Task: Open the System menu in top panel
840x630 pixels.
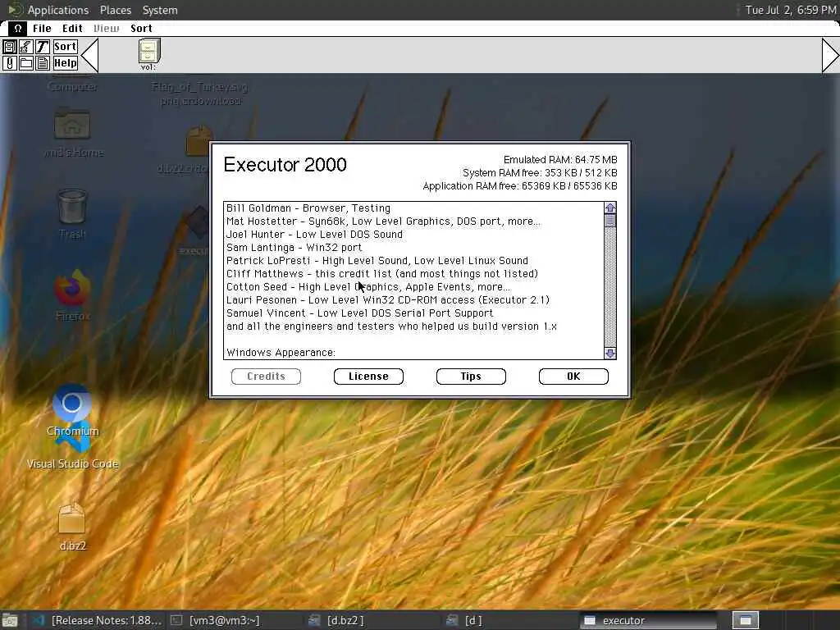Action: click(160, 10)
